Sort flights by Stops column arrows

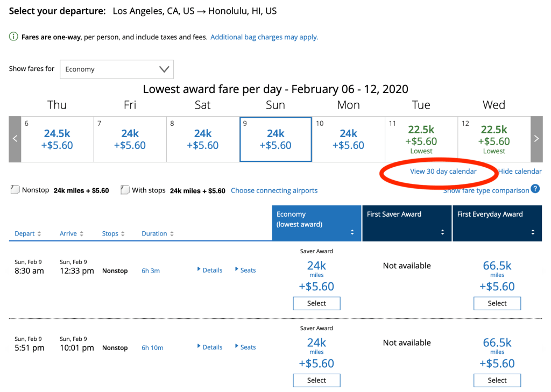(123, 234)
